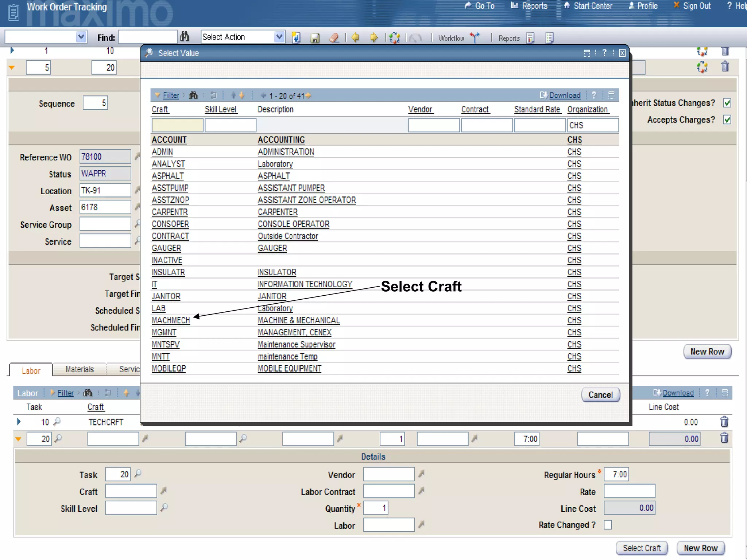Viewport: 747px width, 560px height.
Task: Click binoculars search icon in Select Value table
Action: point(193,96)
